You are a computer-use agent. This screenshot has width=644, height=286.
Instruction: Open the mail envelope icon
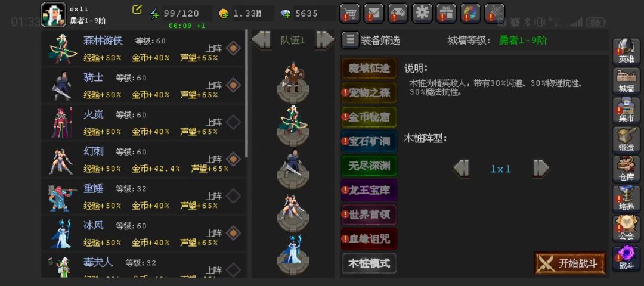(374, 14)
